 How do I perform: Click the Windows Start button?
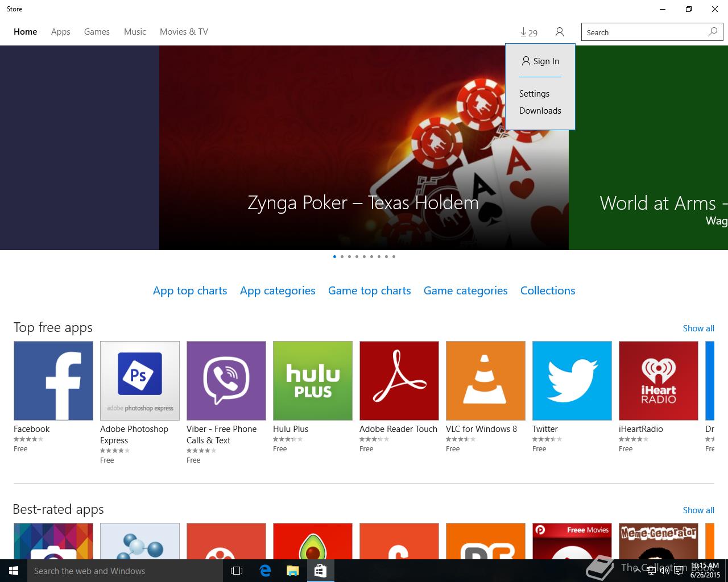click(14, 571)
